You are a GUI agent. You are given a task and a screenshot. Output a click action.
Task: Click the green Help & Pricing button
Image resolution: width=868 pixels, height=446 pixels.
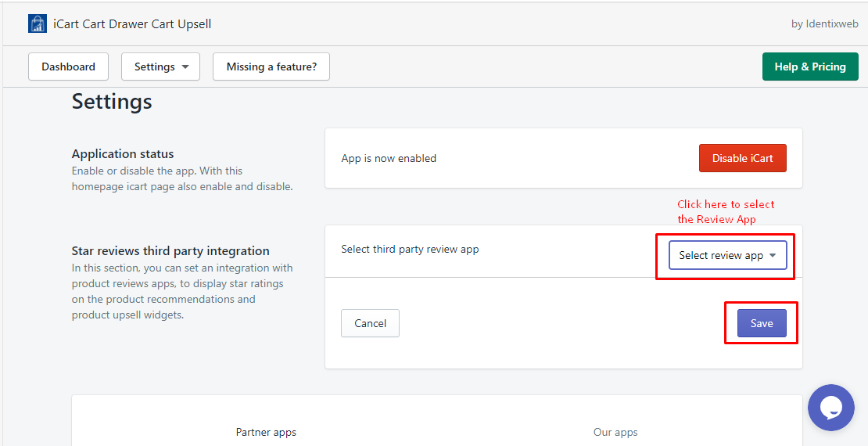[x=809, y=67]
